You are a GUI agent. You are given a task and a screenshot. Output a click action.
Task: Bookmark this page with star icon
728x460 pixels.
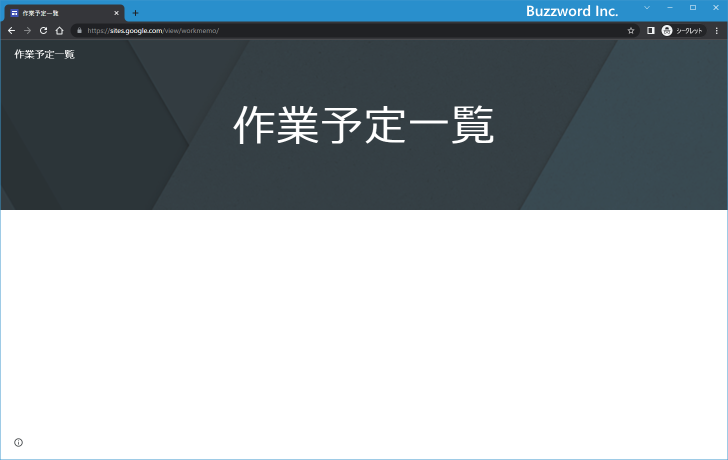(630, 31)
